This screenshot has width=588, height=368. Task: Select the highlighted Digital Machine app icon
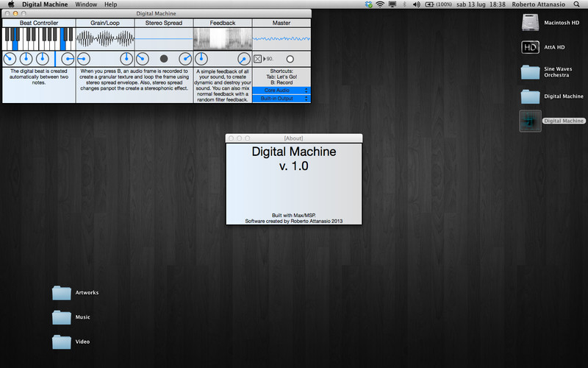530,121
